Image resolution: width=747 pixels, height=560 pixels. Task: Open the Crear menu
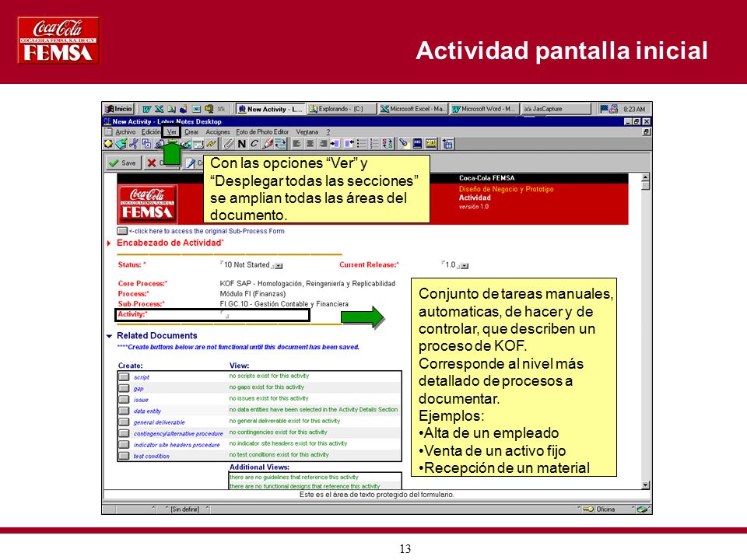tap(191, 132)
